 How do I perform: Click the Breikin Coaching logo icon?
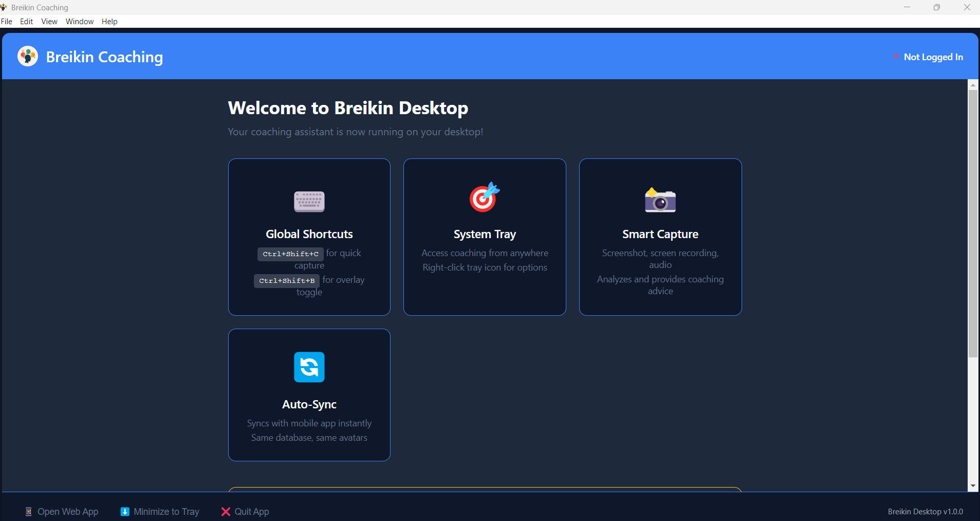coord(27,56)
